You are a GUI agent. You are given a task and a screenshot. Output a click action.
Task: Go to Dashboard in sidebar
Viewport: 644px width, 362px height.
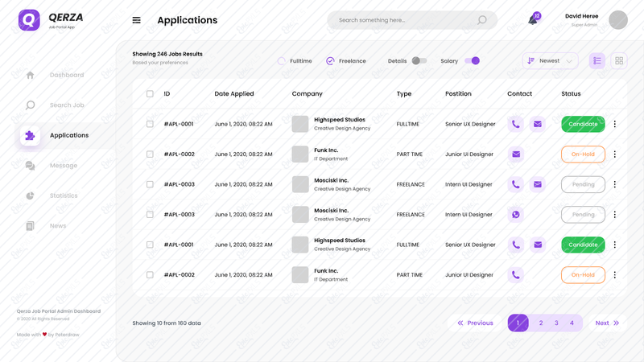tap(67, 75)
